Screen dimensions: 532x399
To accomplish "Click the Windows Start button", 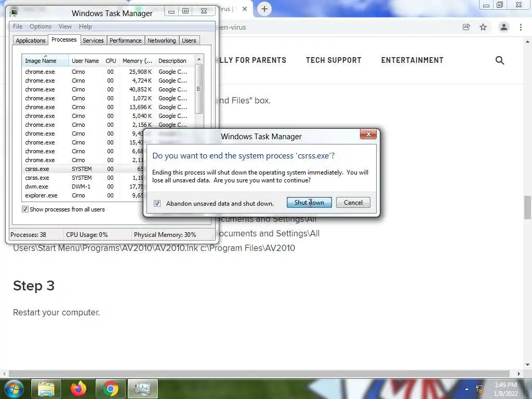I will (x=13, y=389).
